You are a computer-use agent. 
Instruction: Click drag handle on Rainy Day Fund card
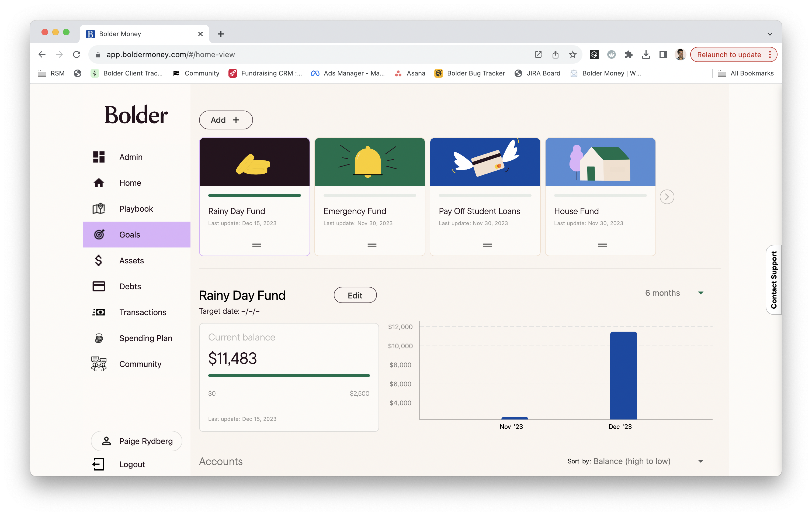pos(257,245)
